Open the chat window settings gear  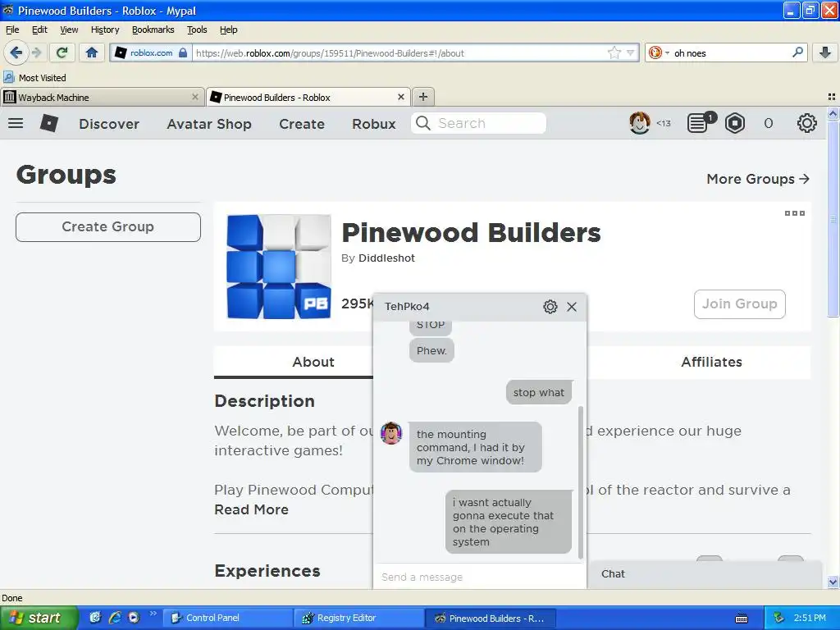(x=550, y=307)
